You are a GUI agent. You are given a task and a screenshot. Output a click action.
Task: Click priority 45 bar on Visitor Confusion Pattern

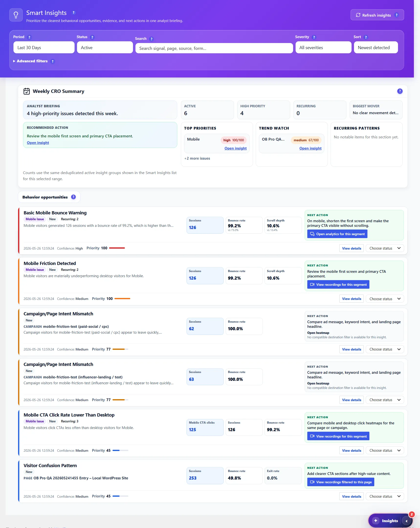[120, 496]
